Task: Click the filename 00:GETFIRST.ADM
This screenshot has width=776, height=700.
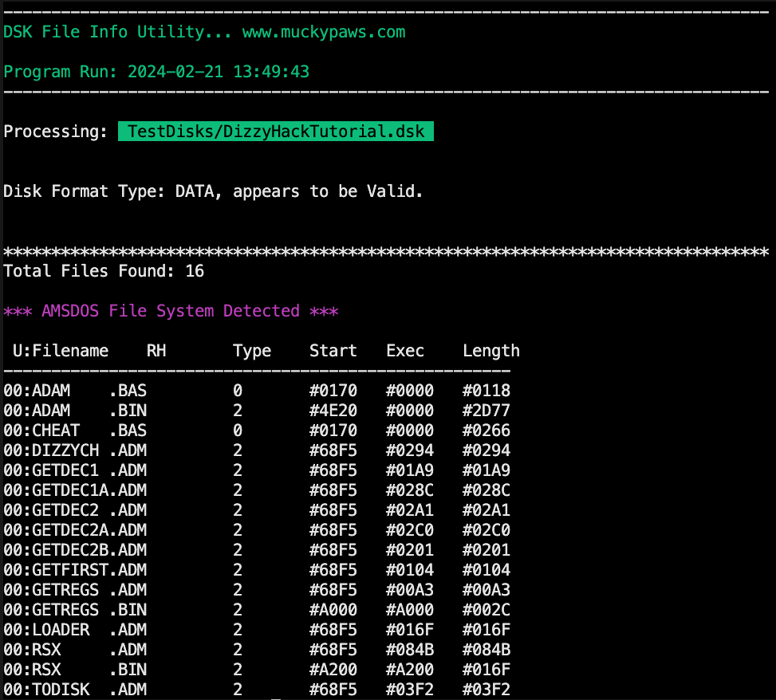Action: (x=75, y=570)
